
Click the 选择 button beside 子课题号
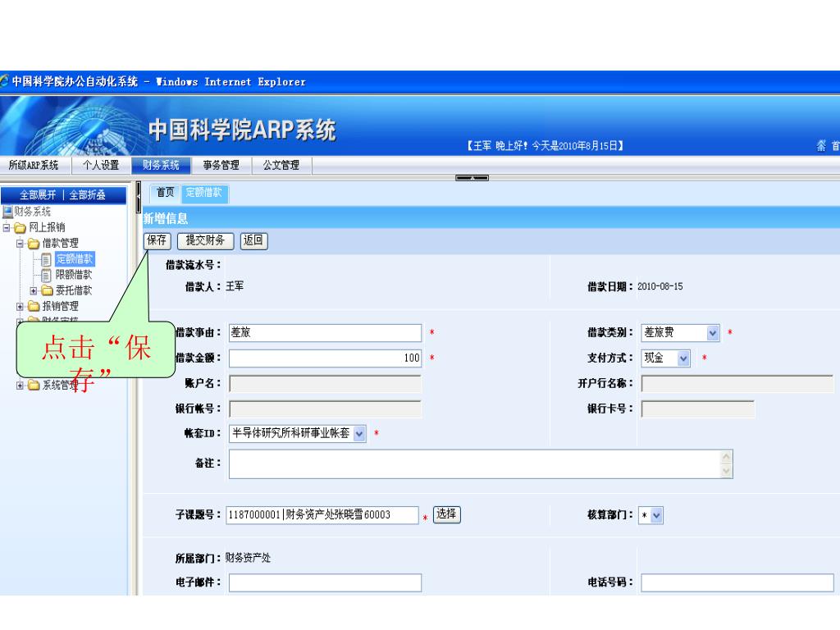pos(446,514)
